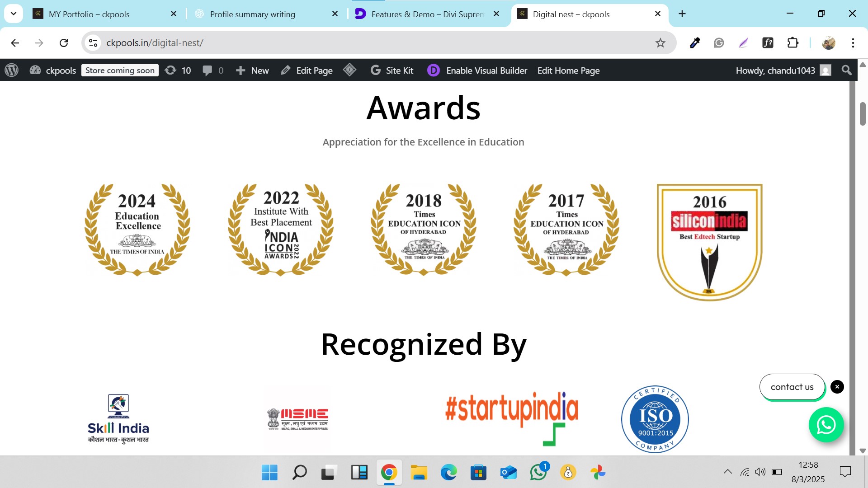Open File Explorer from the taskbar
868x488 pixels.
click(x=419, y=473)
